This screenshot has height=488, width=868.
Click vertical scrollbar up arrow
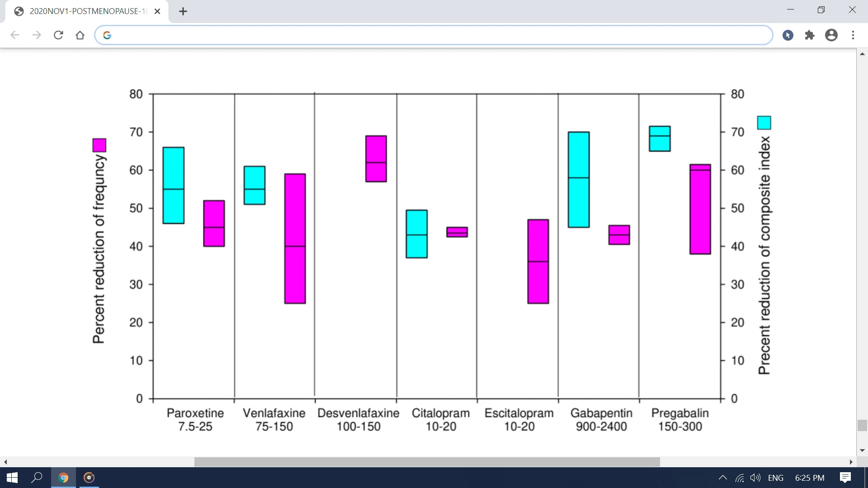(x=862, y=54)
